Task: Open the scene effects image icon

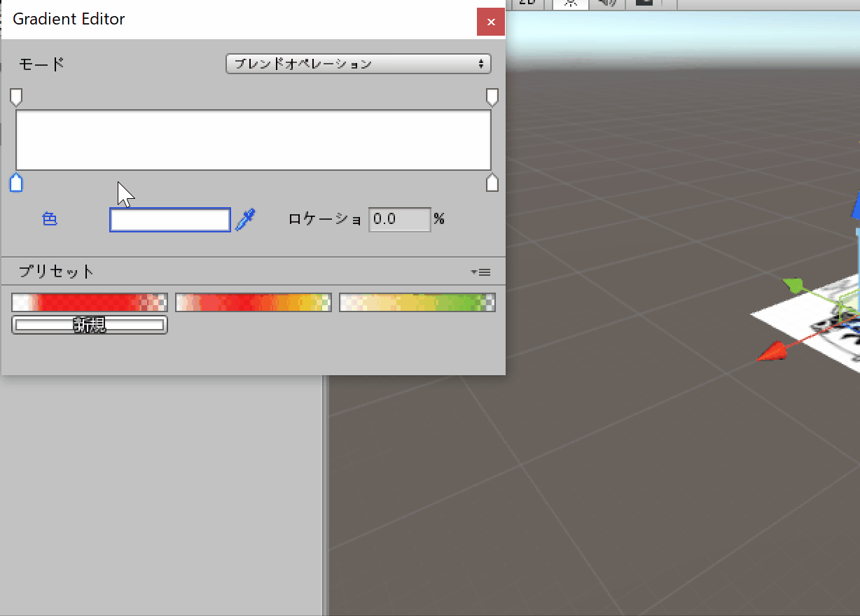Action: [x=644, y=3]
